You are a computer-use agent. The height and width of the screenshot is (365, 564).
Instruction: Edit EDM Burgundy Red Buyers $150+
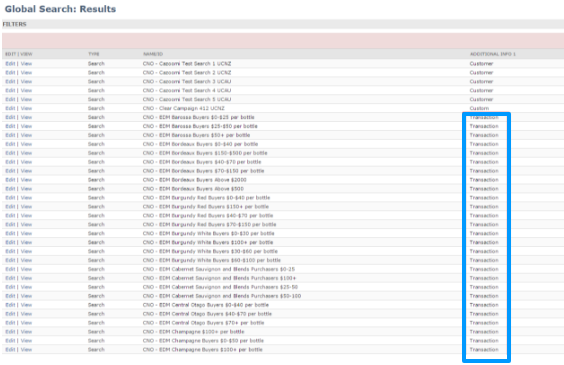coord(10,207)
